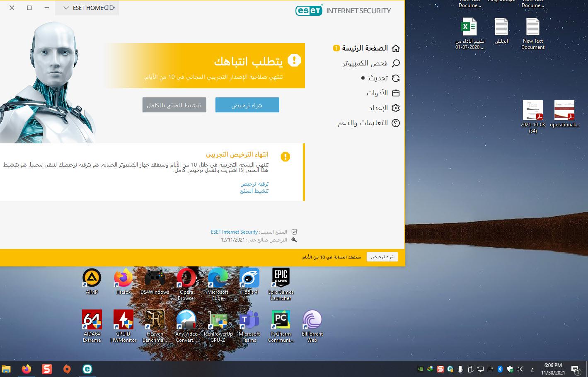Open the Any Video Converter shortcut
The image size is (588, 377).
[x=186, y=326]
